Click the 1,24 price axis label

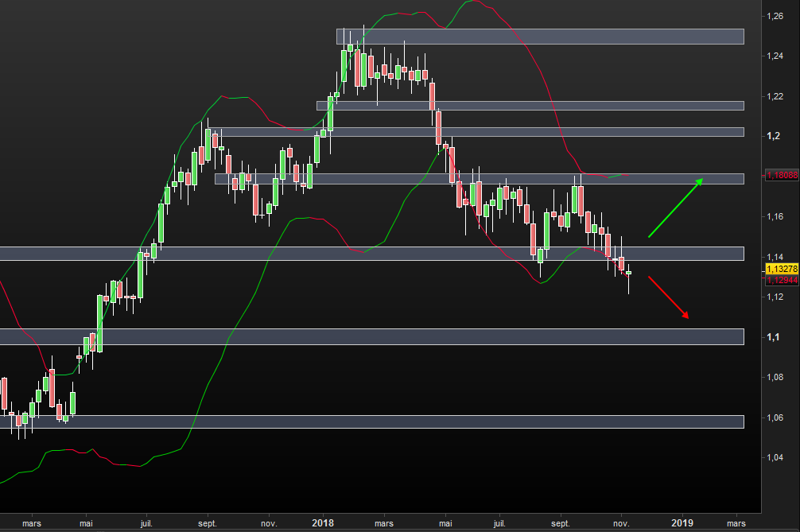(775, 56)
